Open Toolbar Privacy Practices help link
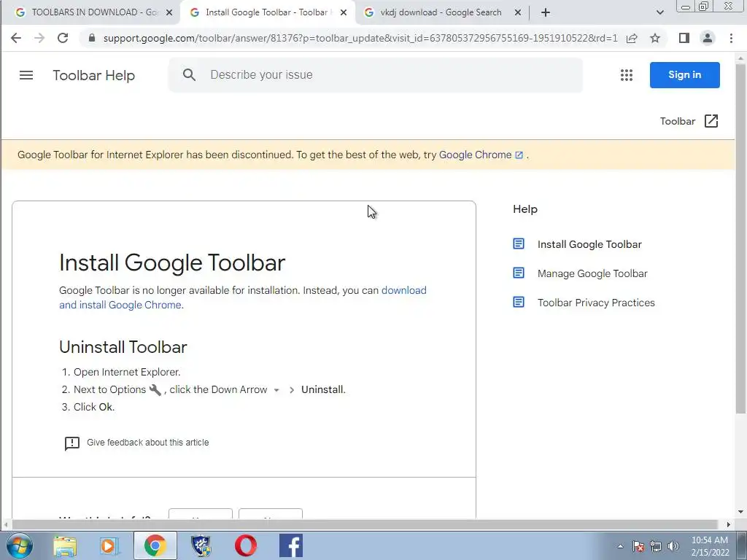The height and width of the screenshot is (560, 747). [596, 303]
